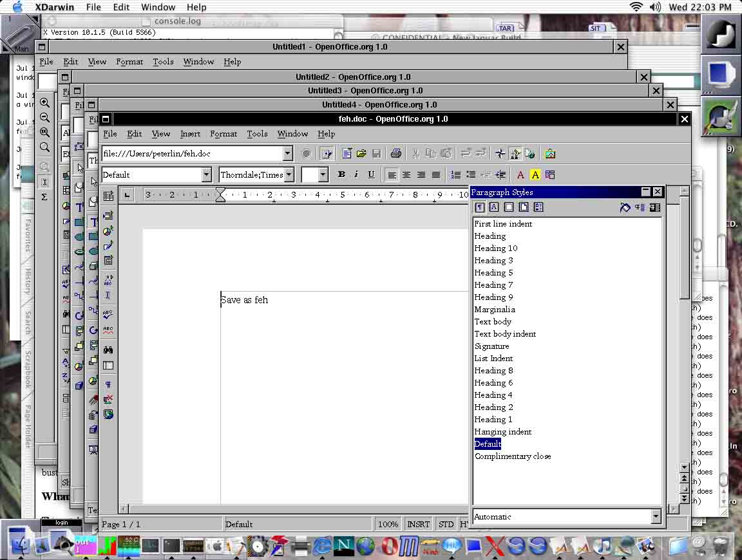Cut selection using the scissors icon
Image resolution: width=742 pixels, height=560 pixels.
tap(416, 153)
